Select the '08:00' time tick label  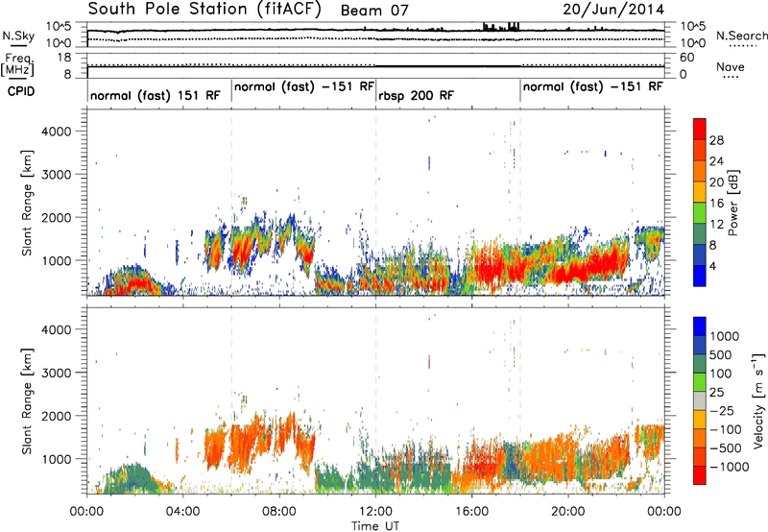coord(279,512)
